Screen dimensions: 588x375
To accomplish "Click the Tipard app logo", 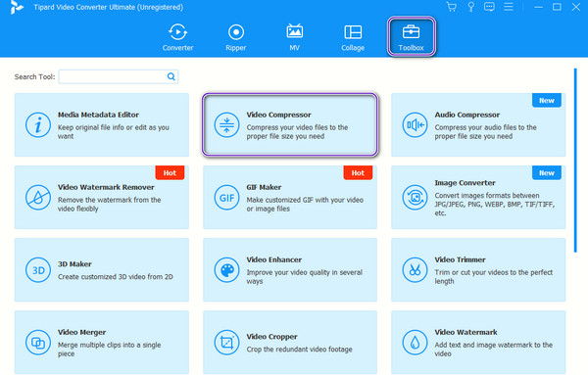I will tap(16, 7).
